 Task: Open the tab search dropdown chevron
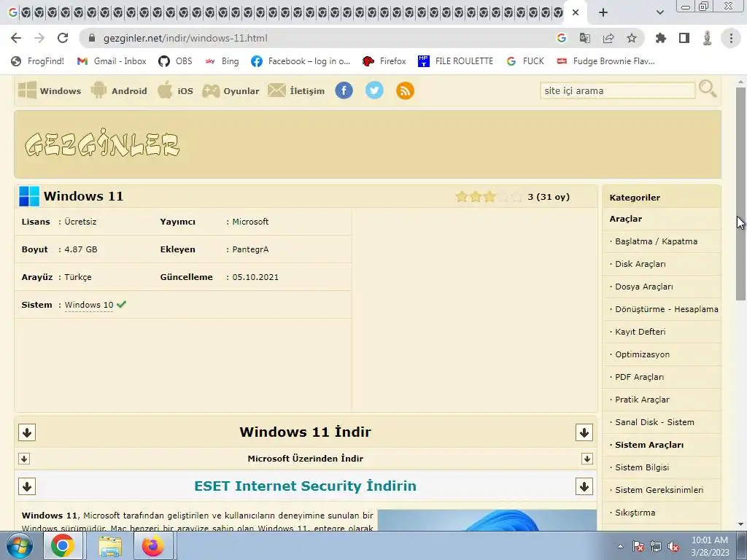[659, 12]
